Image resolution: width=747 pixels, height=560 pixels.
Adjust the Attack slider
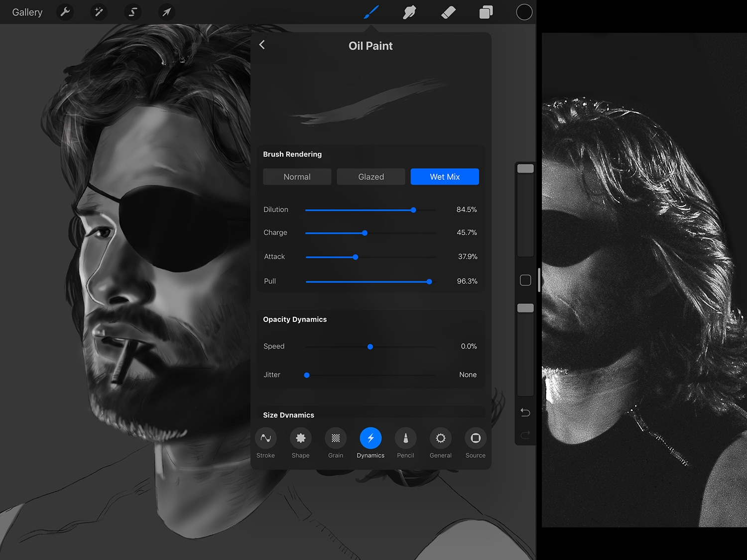tap(370, 257)
